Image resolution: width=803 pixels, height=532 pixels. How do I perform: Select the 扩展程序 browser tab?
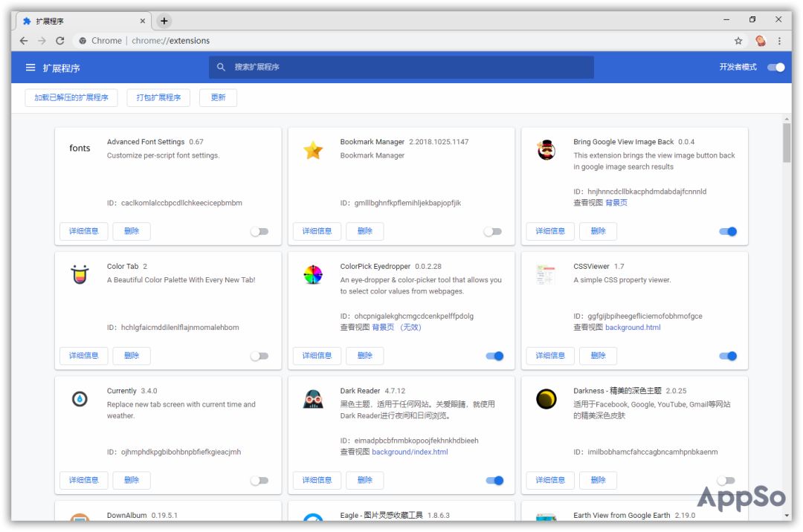click(x=85, y=21)
